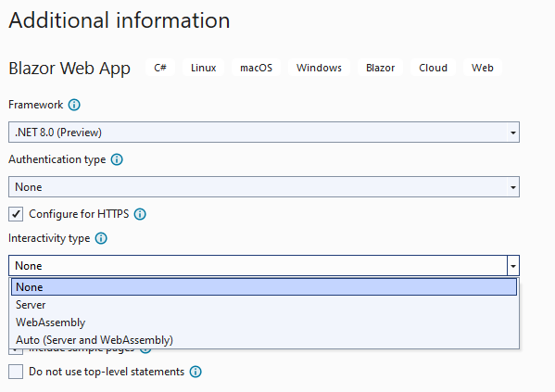Click the Configure for HTTPS info icon
Viewport: 555px width, 392px height.
point(140,214)
